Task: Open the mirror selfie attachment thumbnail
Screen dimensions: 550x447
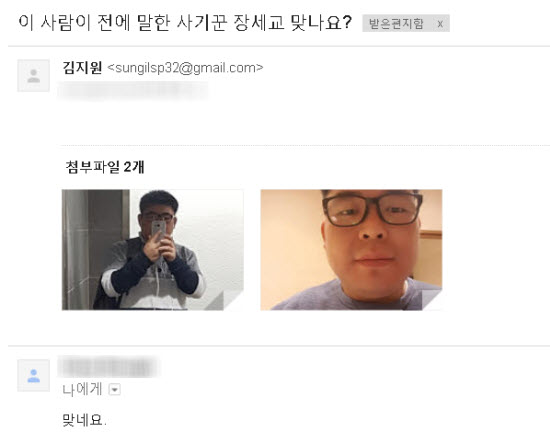Action: tap(153, 249)
